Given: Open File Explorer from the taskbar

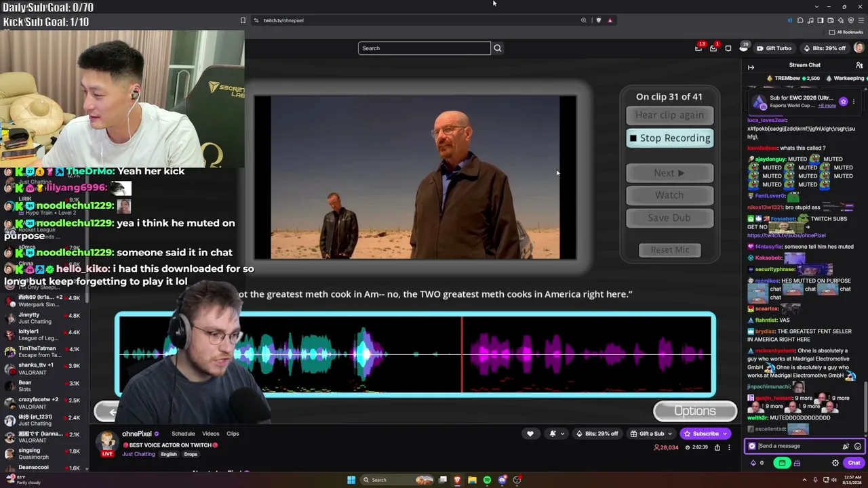Looking at the screenshot, I should coord(472,480).
